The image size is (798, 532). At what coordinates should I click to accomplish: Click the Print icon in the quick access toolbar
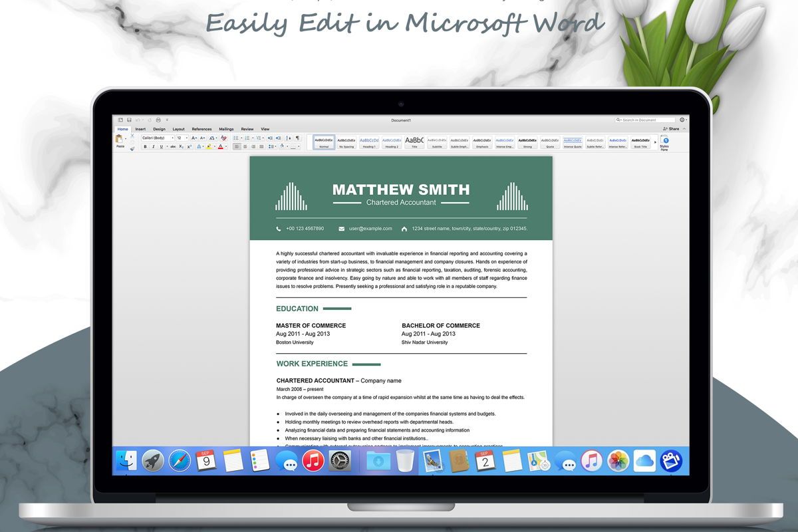158,120
